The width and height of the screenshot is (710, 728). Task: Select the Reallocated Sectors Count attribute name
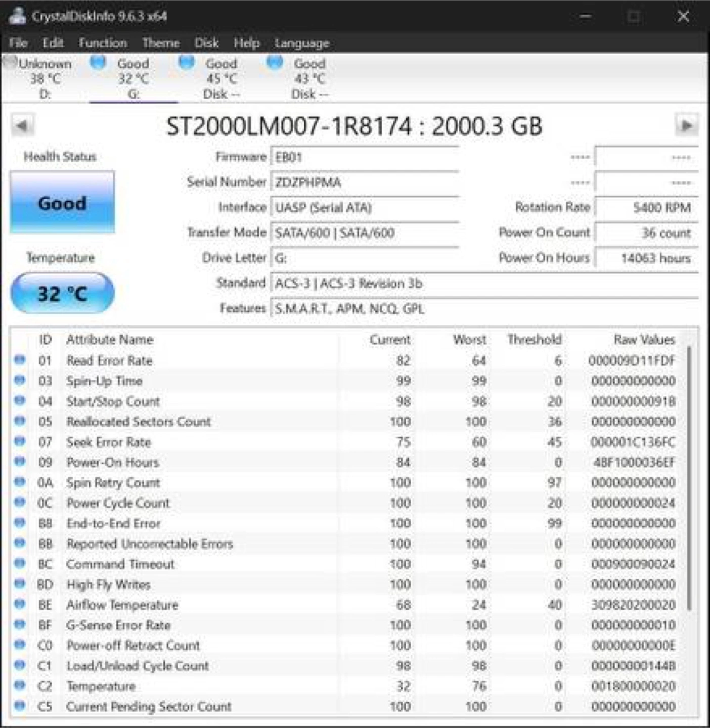(139, 421)
